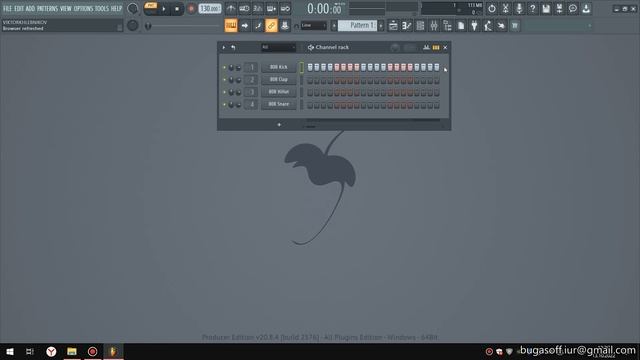
Task: Open the Mixer view icon
Action: coord(433,25)
